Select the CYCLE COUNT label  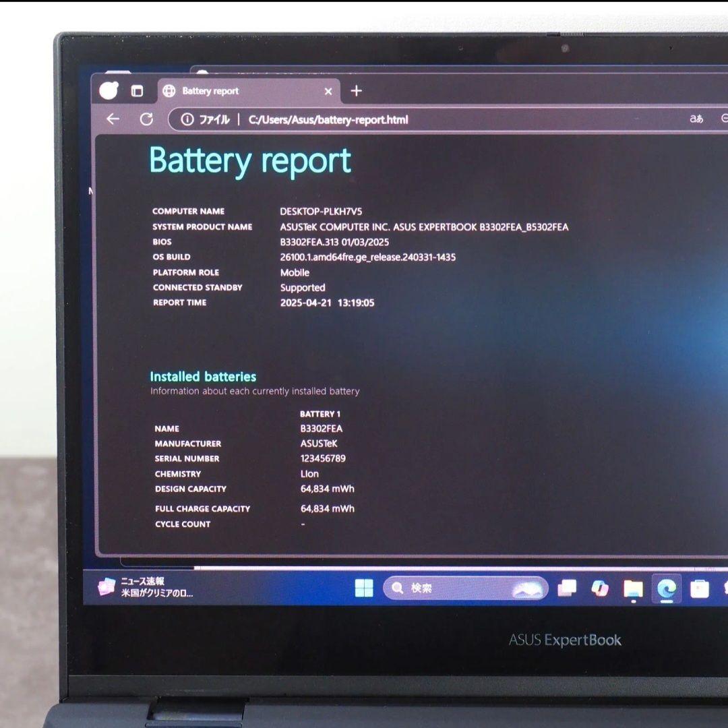(183, 524)
